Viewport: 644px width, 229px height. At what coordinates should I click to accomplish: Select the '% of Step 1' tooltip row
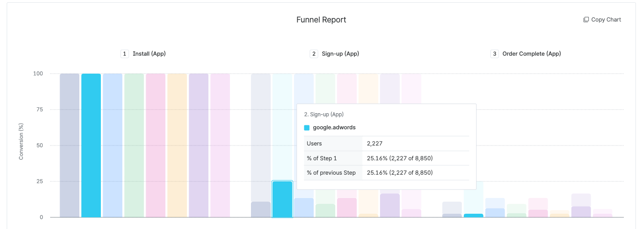(386, 158)
